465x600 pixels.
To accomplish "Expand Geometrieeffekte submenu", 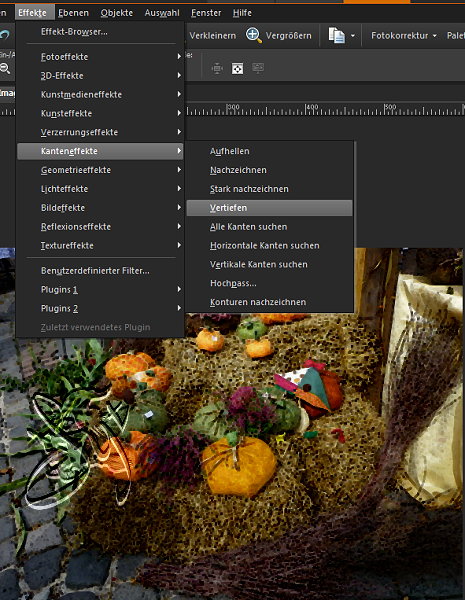I will tap(100, 170).
